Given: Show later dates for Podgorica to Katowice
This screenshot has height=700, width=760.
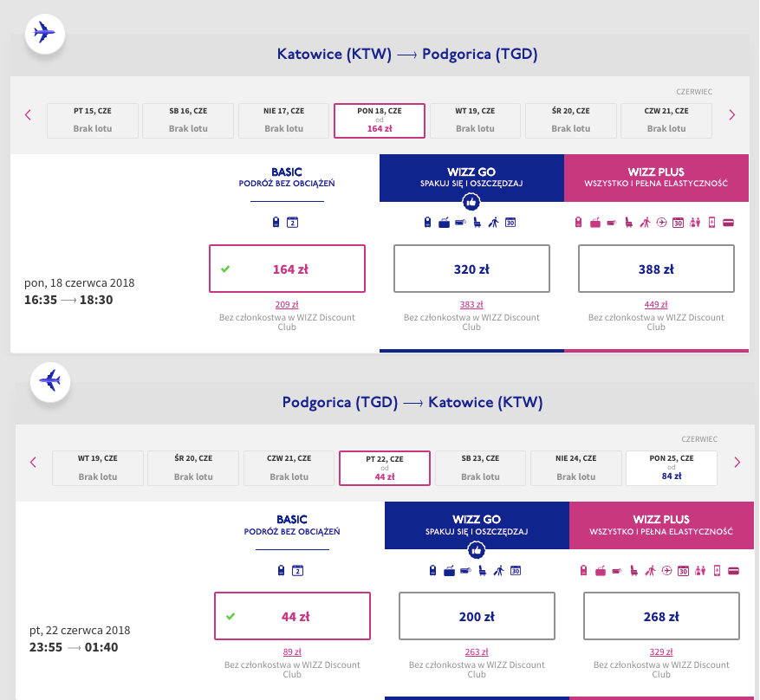Looking at the screenshot, I should coord(737,462).
